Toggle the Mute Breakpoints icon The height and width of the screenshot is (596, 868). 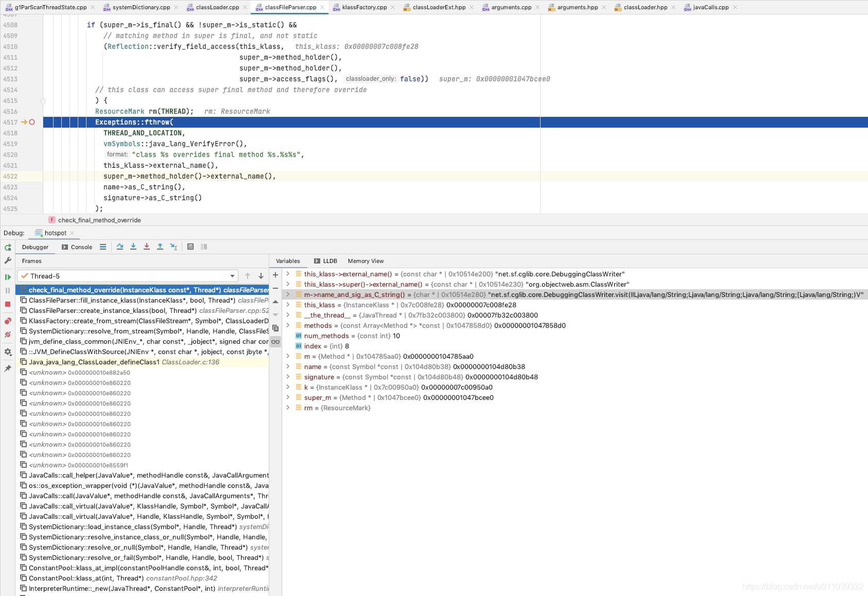tap(8, 335)
